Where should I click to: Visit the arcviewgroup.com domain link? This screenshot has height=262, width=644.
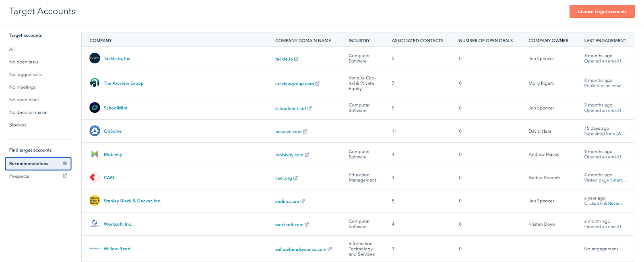(294, 83)
